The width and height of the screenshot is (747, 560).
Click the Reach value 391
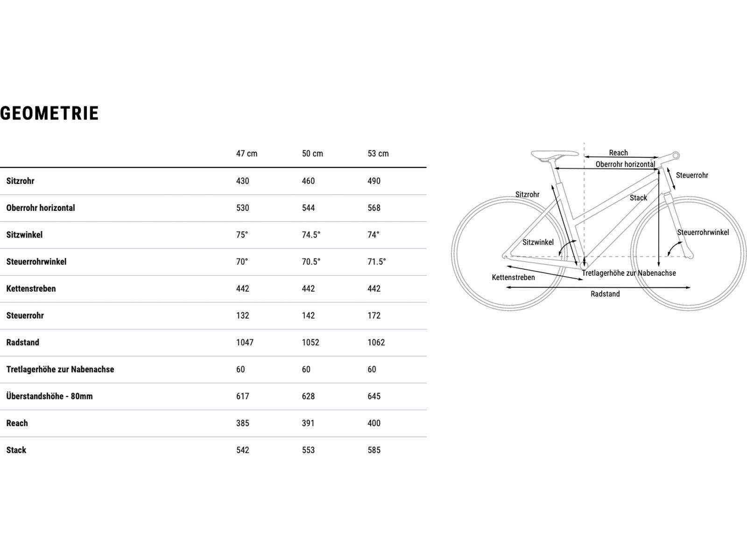[x=308, y=423]
